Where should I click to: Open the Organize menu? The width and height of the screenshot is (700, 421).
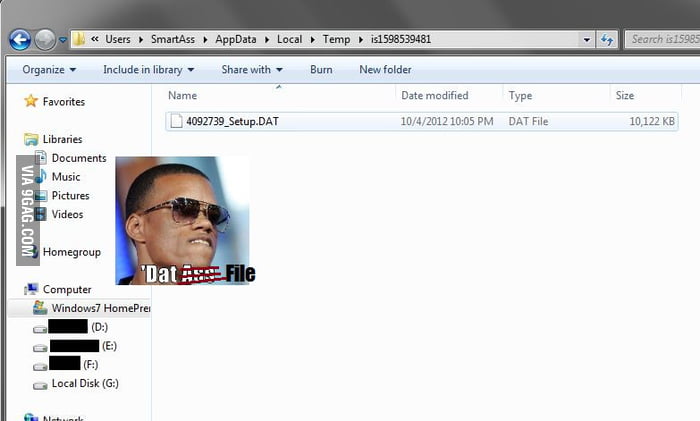pos(49,70)
